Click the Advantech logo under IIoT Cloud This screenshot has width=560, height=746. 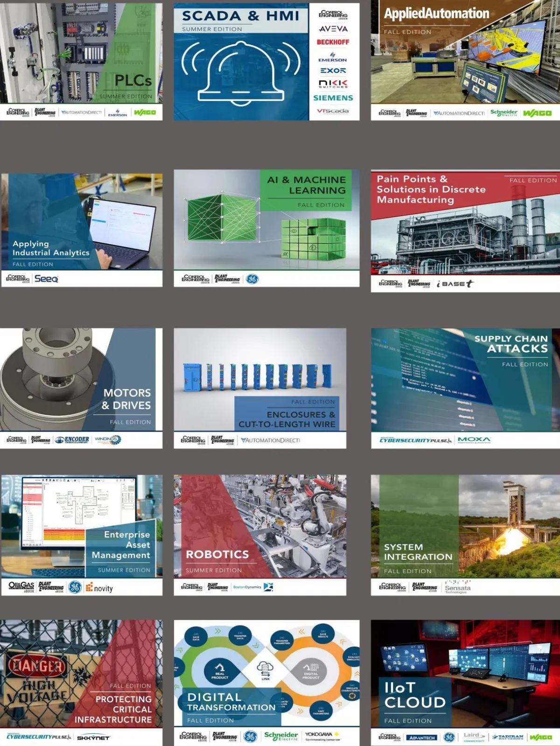[422, 738]
